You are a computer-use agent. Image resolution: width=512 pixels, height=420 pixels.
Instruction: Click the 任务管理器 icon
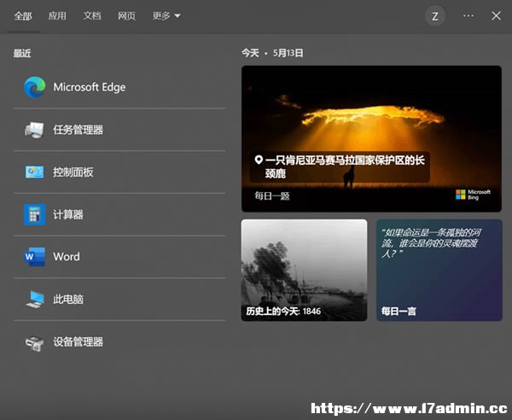pyautogui.click(x=34, y=130)
